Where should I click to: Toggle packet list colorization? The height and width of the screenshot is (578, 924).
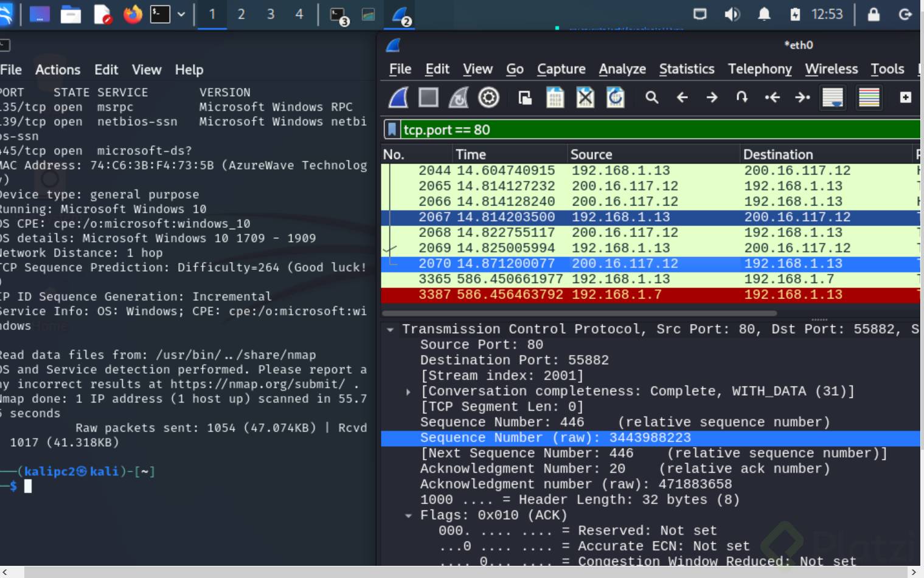point(869,97)
